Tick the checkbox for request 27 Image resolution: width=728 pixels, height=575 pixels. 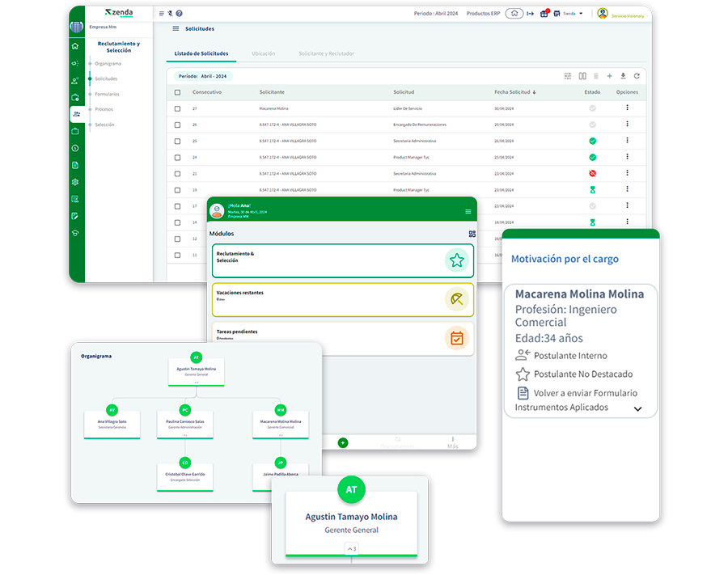coord(178,108)
